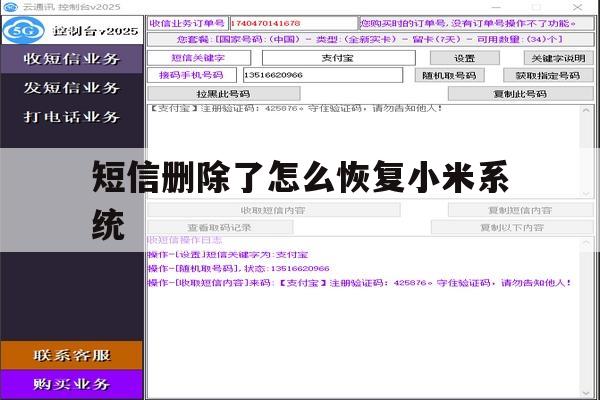Click the 收取短信内容 button
Viewport: 600px width, 400px height.
(273, 210)
